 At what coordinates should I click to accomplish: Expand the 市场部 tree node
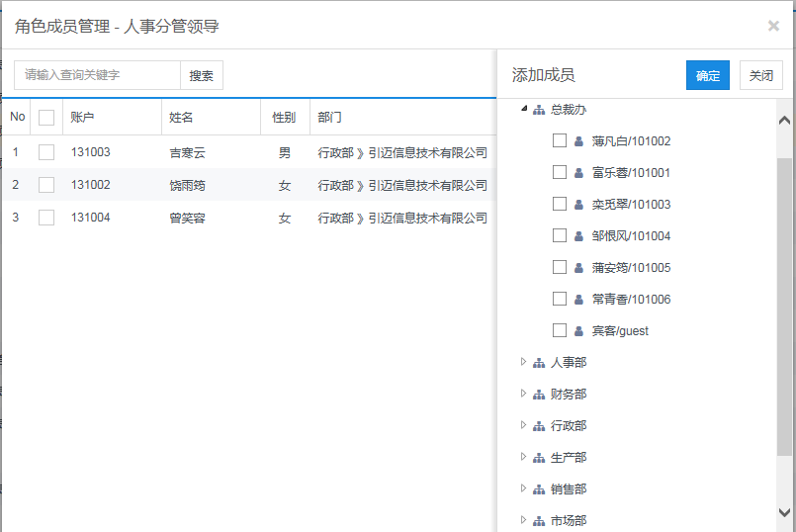click(x=524, y=520)
